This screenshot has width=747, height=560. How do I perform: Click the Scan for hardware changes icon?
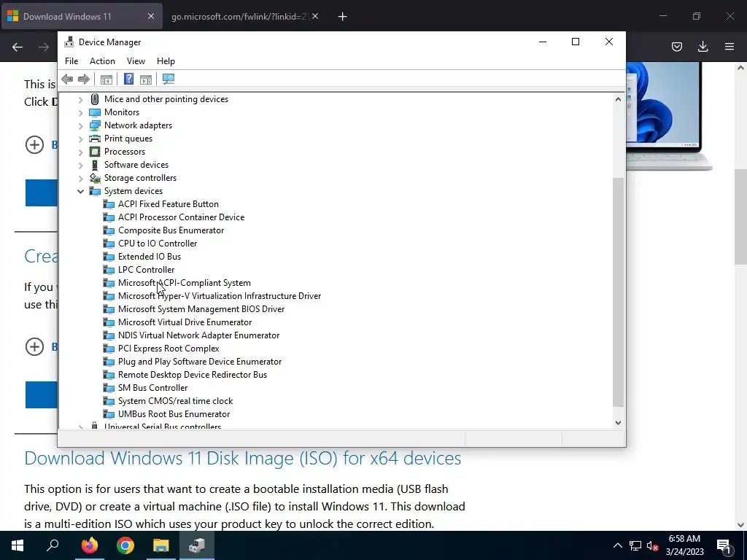(x=169, y=79)
